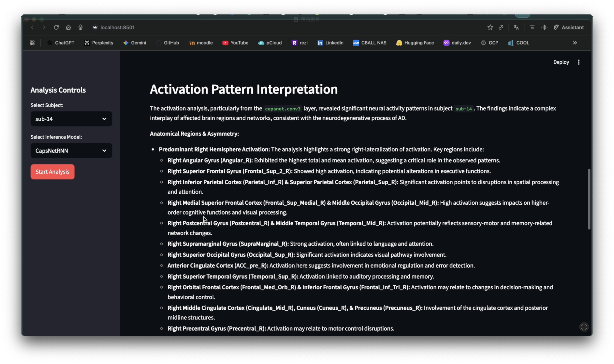The image size is (614, 364).
Task: Click the microphone icon in toolbar
Action: point(80,28)
